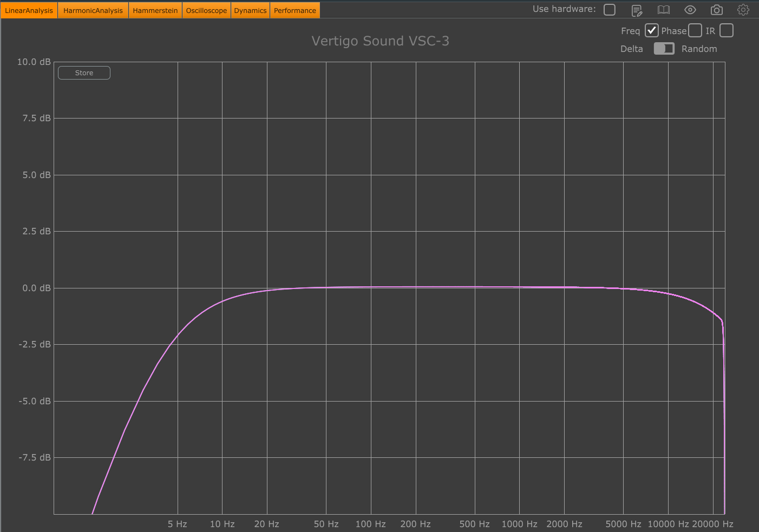Viewport: 759px width, 532px height.
Task: Click the "7.5 dB" positive axis label
Action: (x=37, y=118)
